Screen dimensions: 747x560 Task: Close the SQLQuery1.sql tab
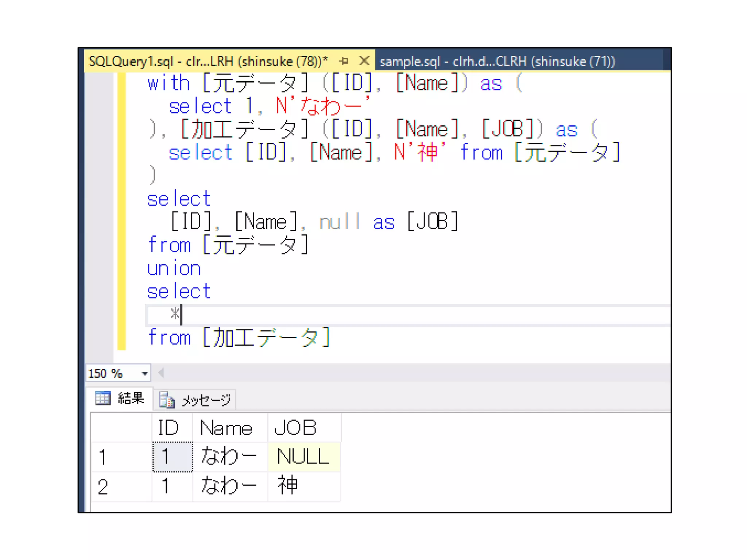coord(364,61)
